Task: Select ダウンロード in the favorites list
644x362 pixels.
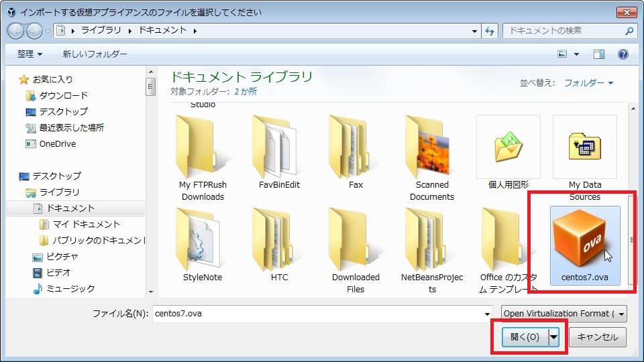Action: click(63, 95)
